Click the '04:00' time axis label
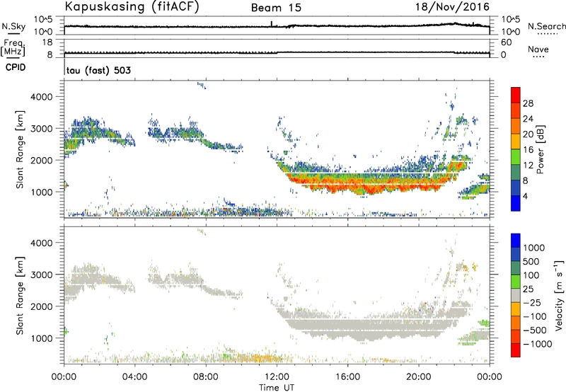The image size is (566, 392). pyautogui.click(x=135, y=377)
